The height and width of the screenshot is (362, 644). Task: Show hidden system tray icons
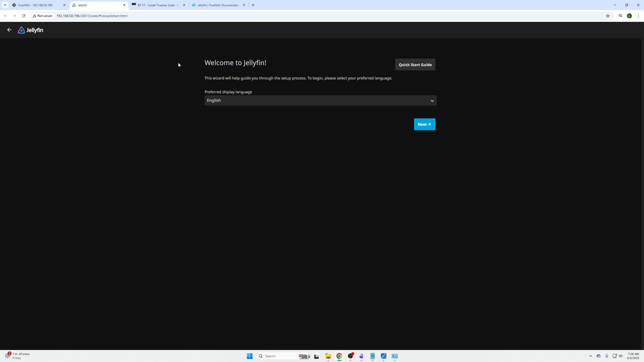pos(591,356)
